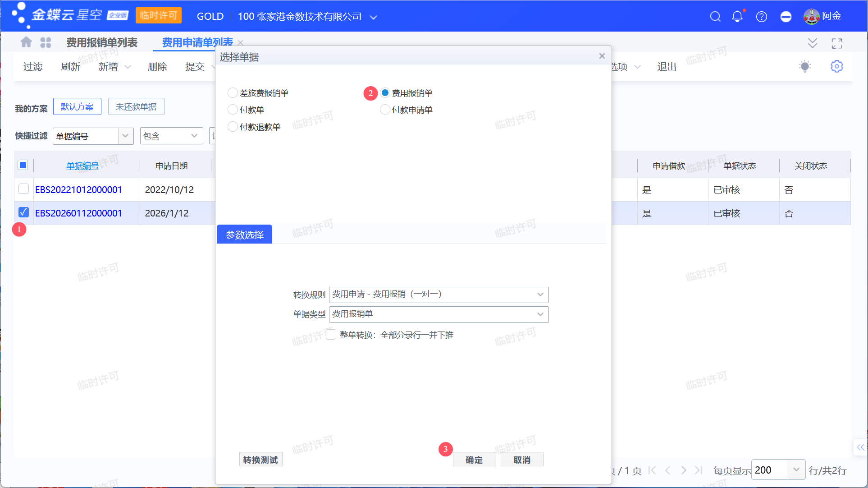The height and width of the screenshot is (488, 868).
Task: Open the app grid menu icon
Action: coord(46,42)
